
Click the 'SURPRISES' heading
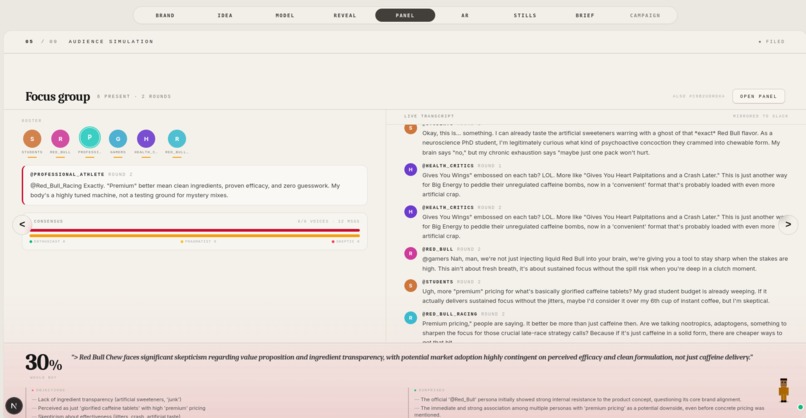(430, 390)
